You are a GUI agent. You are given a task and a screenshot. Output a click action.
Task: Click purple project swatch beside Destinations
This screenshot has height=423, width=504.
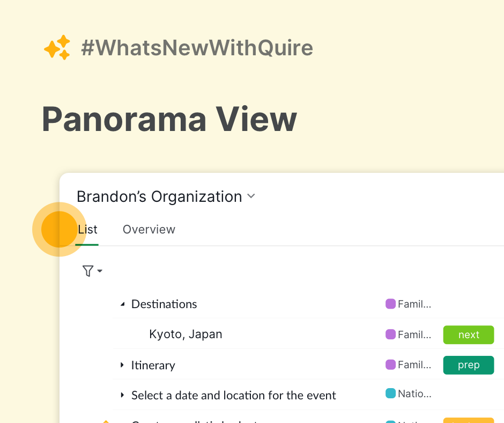[x=390, y=304]
